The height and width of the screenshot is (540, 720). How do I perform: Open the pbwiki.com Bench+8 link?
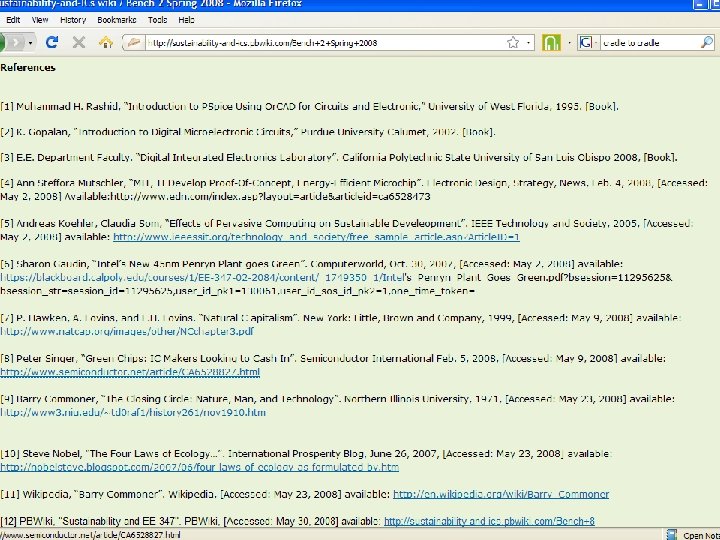pyautogui.click(x=489, y=521)
